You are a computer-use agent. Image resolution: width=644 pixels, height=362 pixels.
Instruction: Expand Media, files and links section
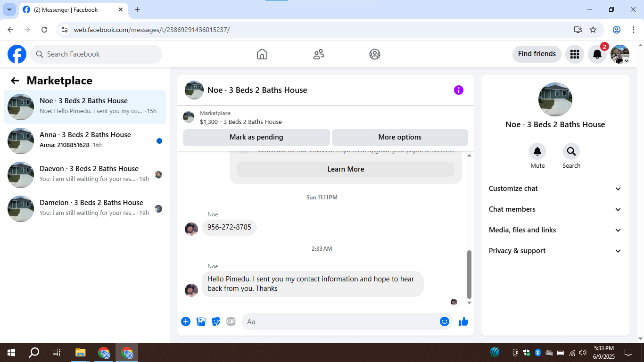(x=555, y=230)
